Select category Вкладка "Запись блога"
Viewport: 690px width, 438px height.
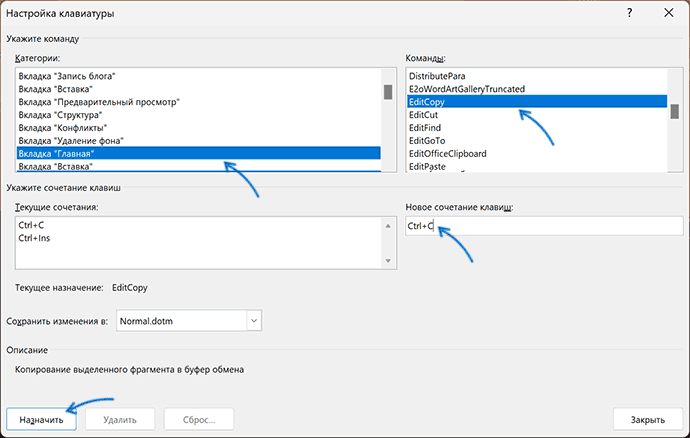pos(198,76)
